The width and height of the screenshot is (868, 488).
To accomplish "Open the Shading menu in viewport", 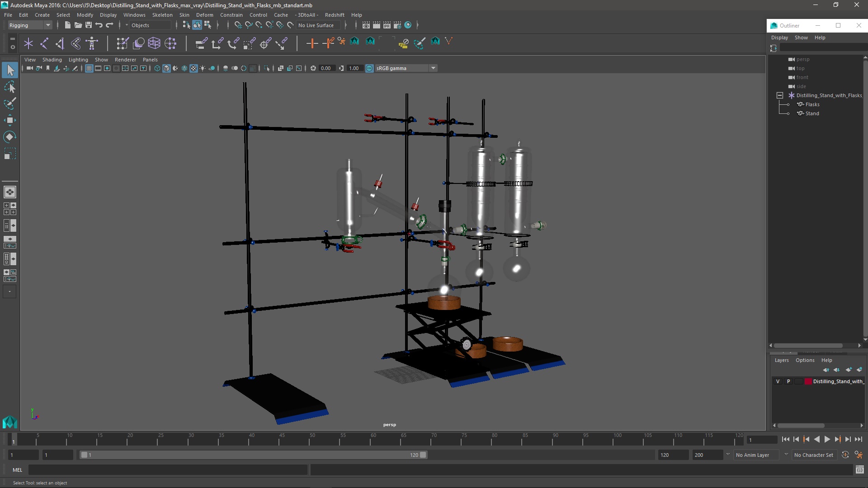I will tap(52, 59).
